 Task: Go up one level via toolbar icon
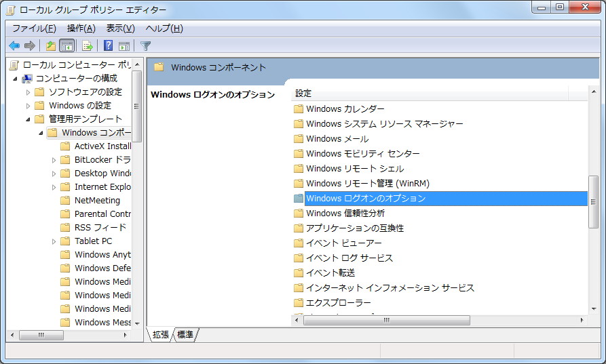(51, 46)
